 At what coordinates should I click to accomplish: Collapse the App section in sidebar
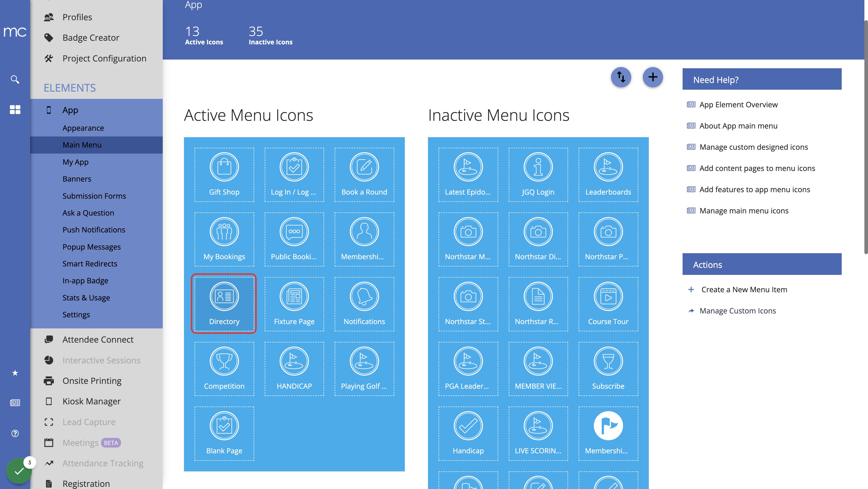coord(96,110)
